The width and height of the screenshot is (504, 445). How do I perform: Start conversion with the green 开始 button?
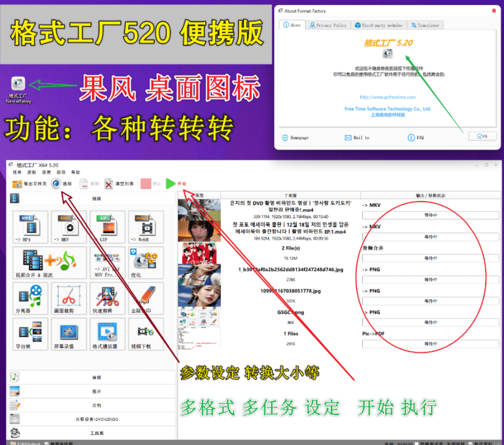(x=176, y=183)
